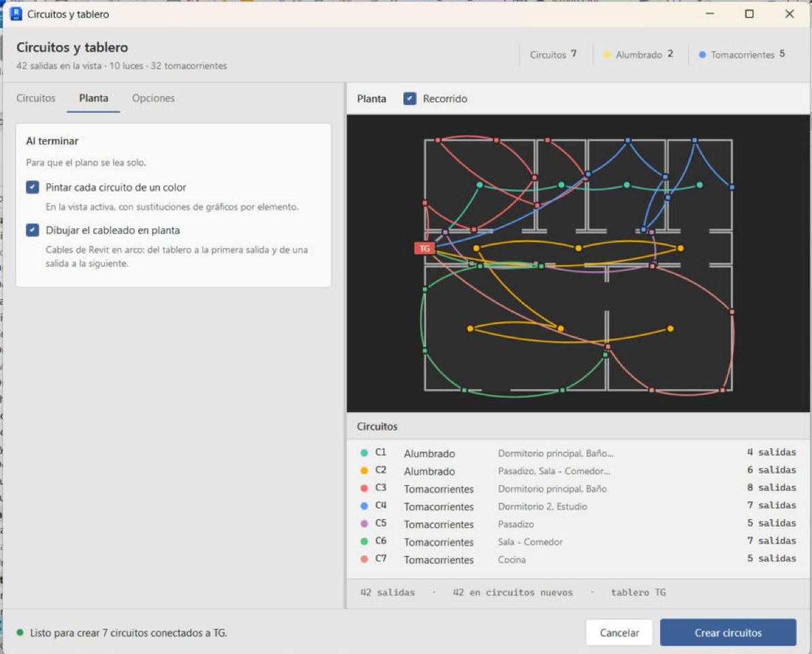Select the C2 Alumbrado circuit row
Viewport: 812px width, 654px height.
[x=578, y=470]
